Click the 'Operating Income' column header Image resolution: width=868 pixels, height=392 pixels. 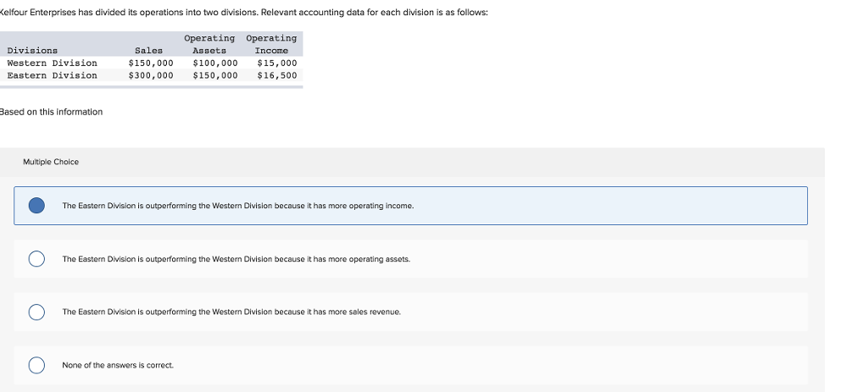point(271,44)
